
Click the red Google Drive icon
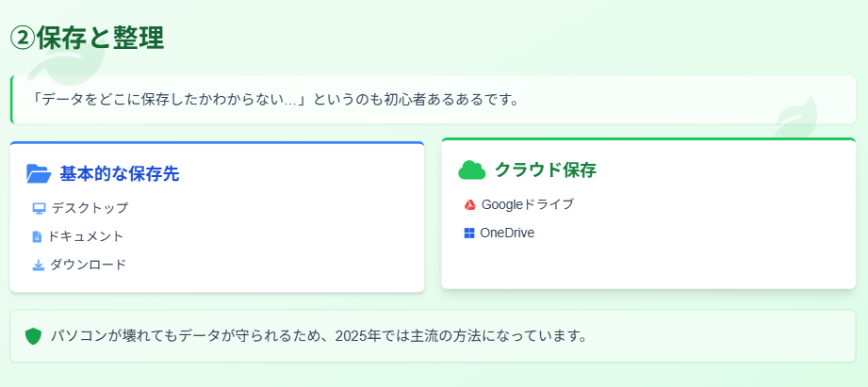pyautogui.click(x=469, y=204)
